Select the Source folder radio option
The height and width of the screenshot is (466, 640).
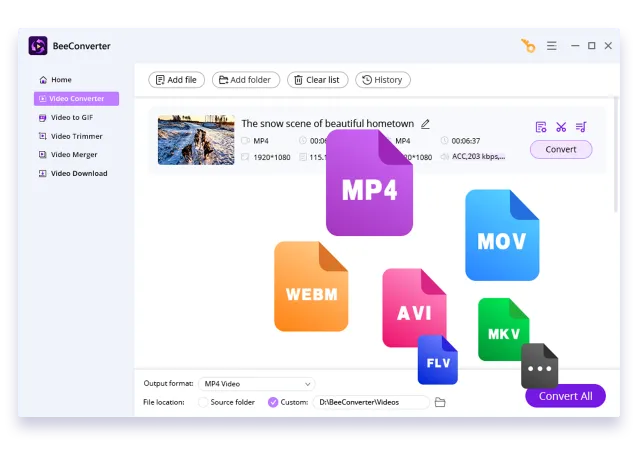227,402
